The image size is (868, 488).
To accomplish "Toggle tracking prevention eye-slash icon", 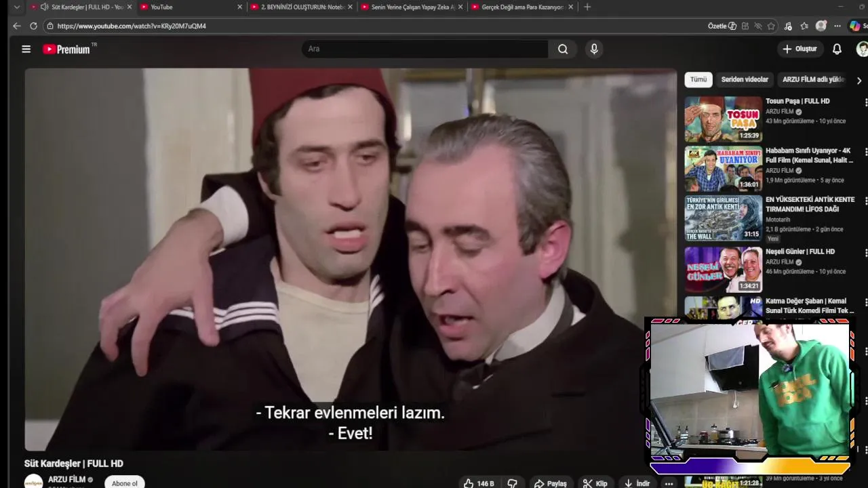I will (758, 26).
